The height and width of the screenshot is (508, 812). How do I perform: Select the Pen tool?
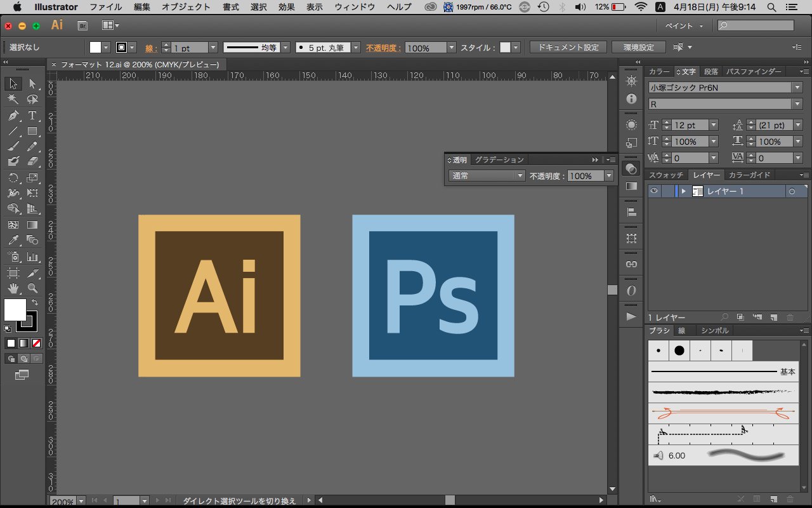click(x=13, y=116)
